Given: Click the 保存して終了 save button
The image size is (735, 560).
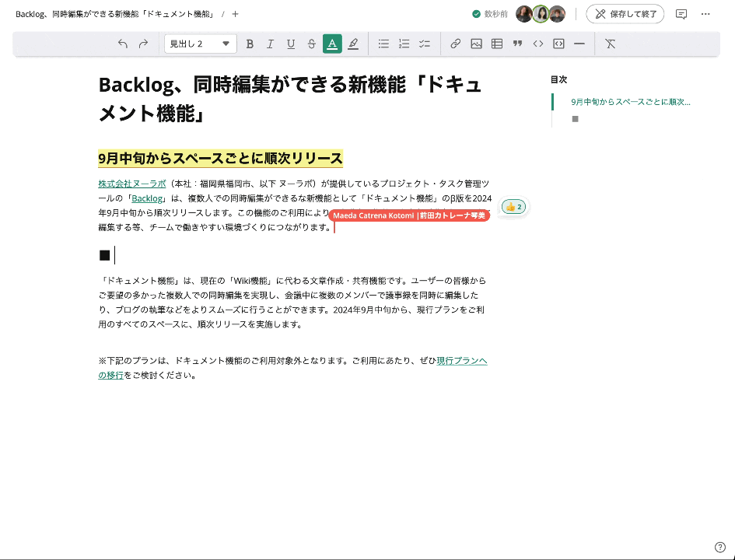Looking at the screenshot, I should tap(625, 13).
